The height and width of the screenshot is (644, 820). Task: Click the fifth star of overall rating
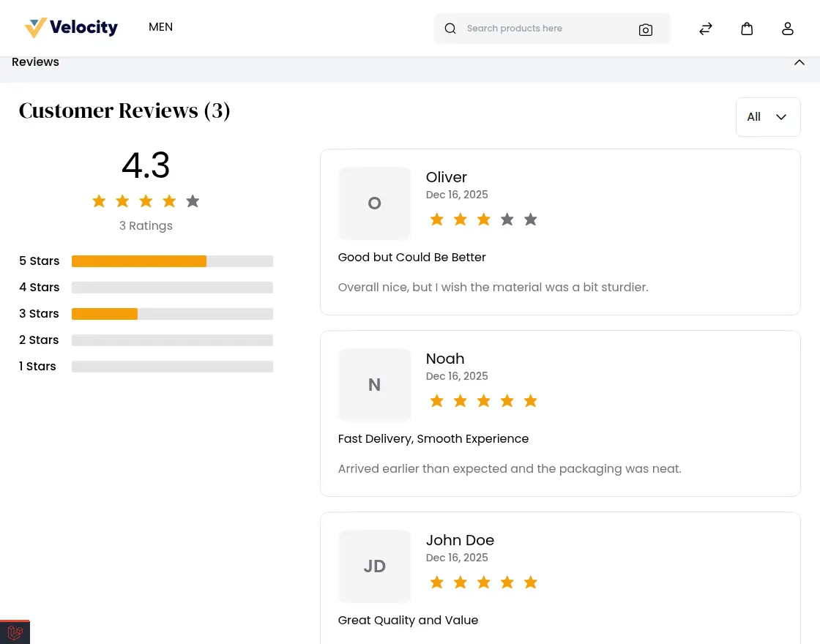click(193, 201)
